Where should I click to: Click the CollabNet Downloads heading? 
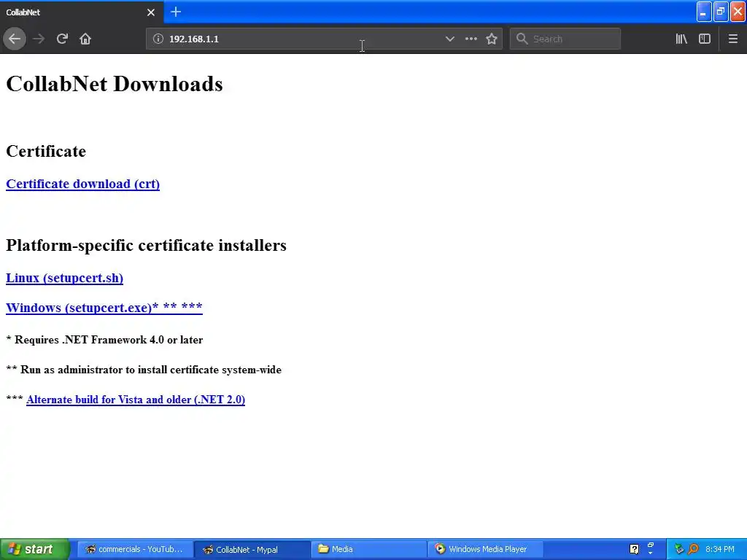(115, 84)
